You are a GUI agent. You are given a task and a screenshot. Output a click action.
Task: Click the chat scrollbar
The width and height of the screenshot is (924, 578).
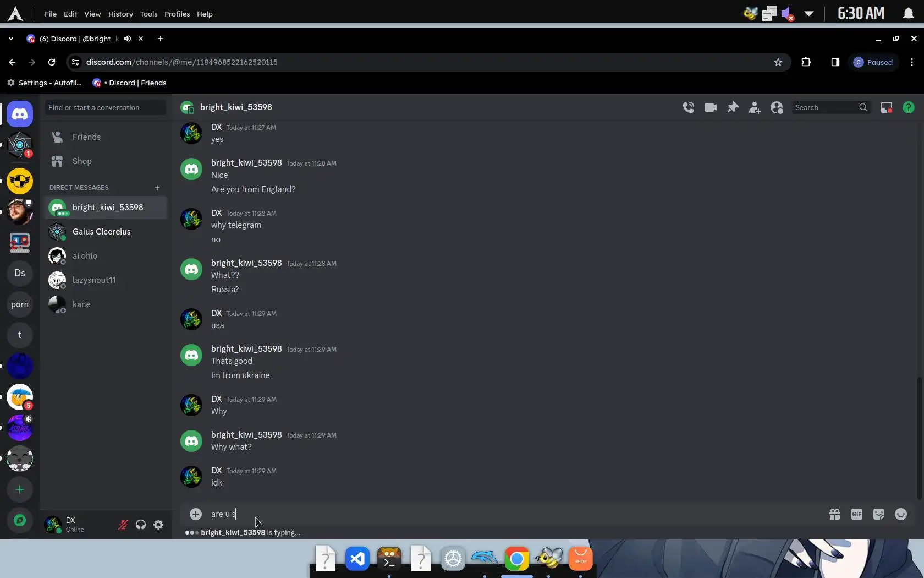[919, 438]
